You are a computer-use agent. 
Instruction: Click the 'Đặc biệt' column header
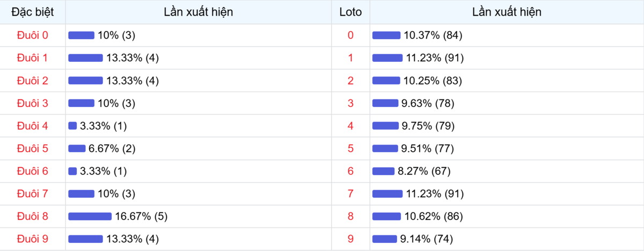click(x=32, y=12)
